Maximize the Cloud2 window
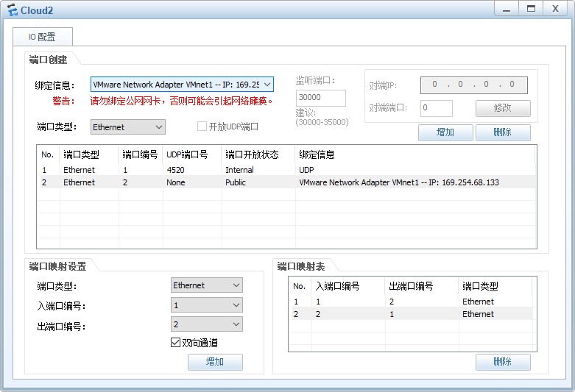The height and width of the screenshot is (392, 575). (531, 9)
